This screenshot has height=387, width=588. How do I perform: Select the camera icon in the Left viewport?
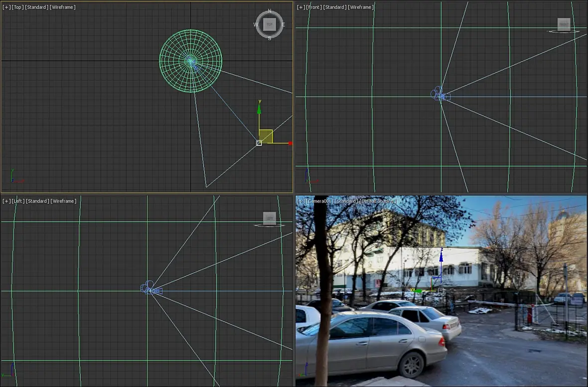150,288
